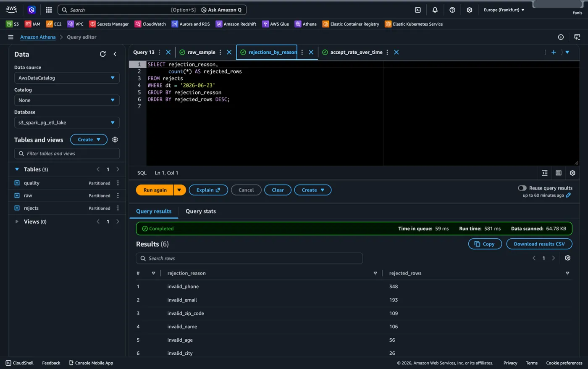Expand the quality table columns

tap(17, 183)
